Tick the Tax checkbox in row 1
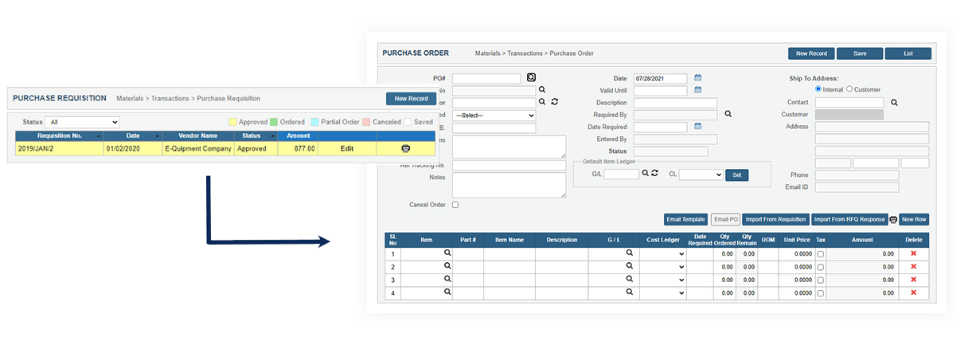Screen dimensions: 980x353 (x=821, y=253)
